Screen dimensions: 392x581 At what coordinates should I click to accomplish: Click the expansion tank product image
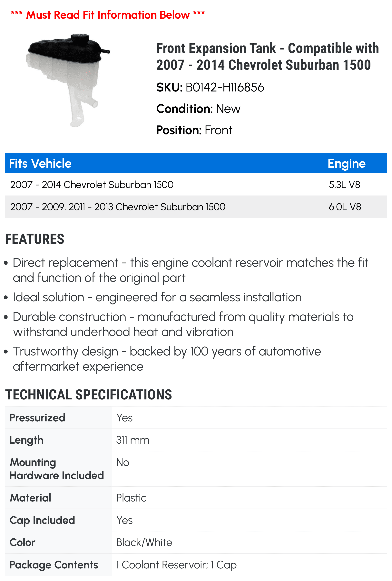pos(68,80)
